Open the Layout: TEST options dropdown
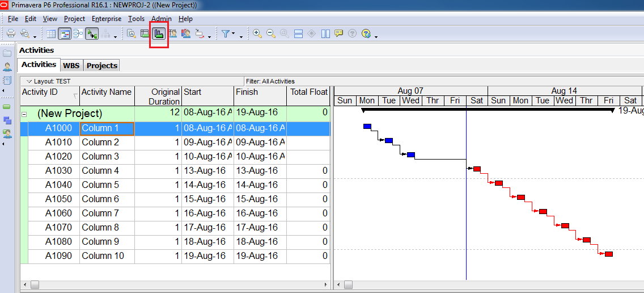 [x=29, y=81]
